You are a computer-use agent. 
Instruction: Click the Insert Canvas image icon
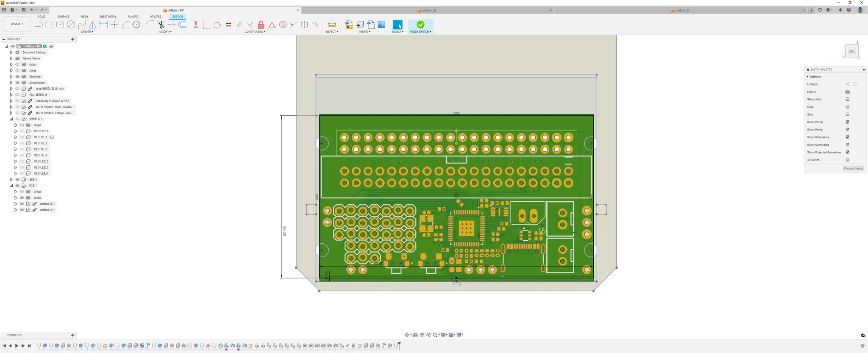click(381, 25)
